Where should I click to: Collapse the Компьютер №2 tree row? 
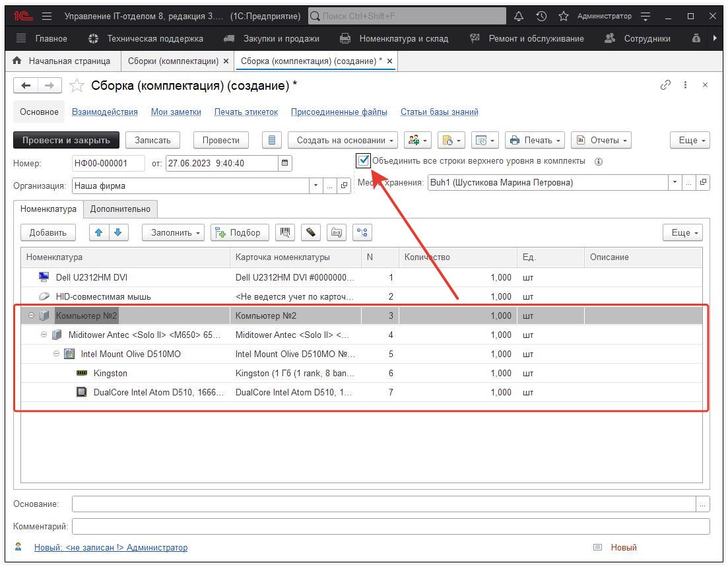point(31,316)
